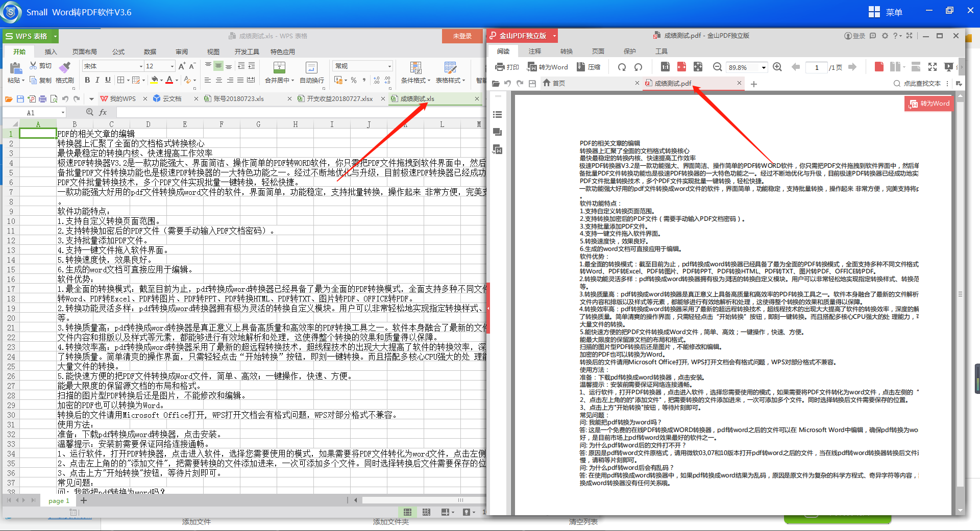Screen dimensions: 980x531
Task: Click the Cut (剪切) scissors icon
Action: (33, 65)
